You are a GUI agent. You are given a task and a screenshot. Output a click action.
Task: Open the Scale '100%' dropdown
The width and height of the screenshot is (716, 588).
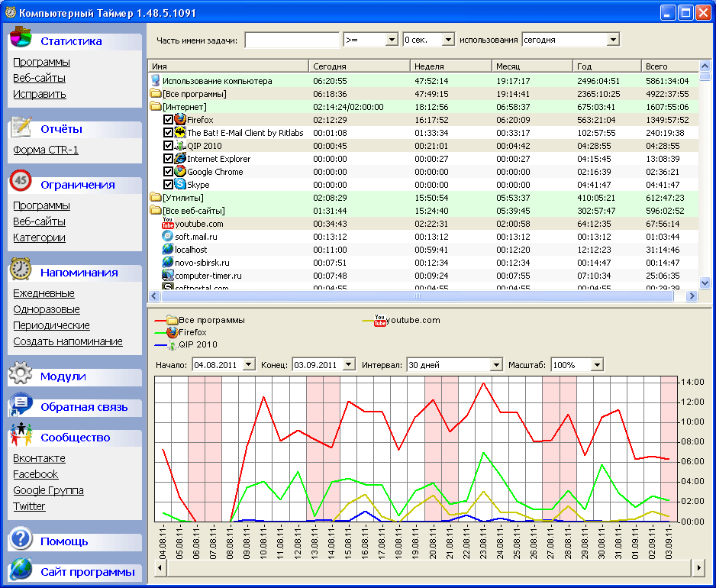[x=596, y=365]
